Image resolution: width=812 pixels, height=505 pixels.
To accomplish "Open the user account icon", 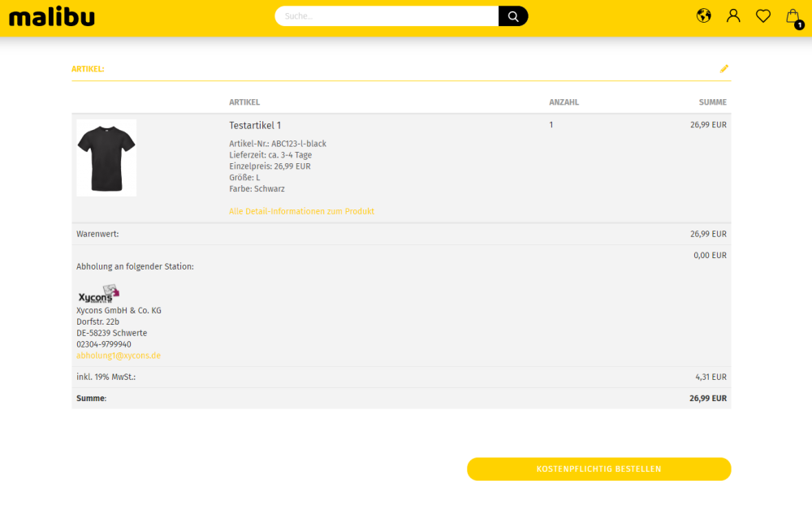I will click(733, 15).
